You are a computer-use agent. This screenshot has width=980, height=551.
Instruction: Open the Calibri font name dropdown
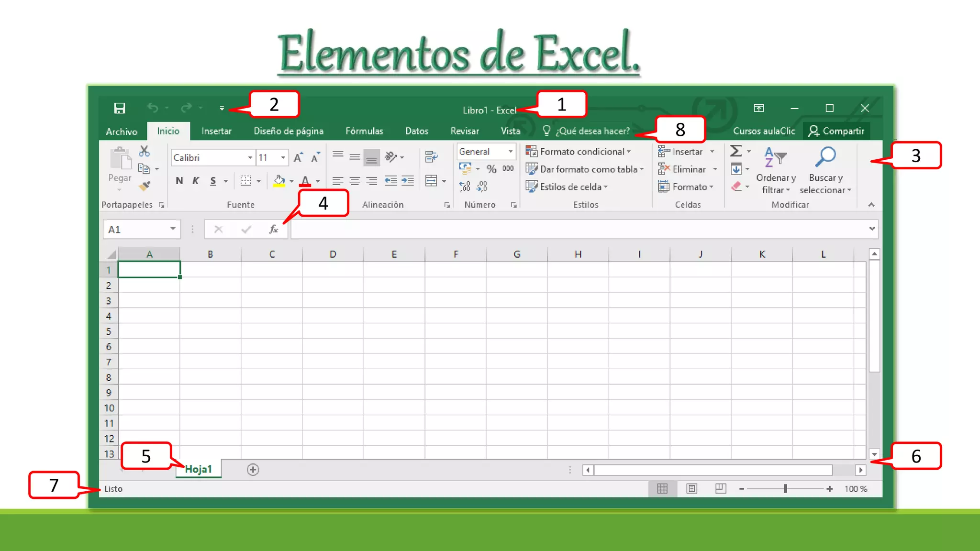[250, 158]
